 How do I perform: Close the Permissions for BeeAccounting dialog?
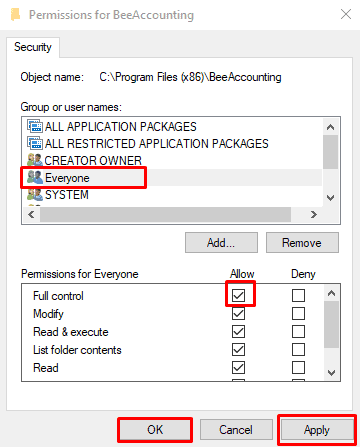tap(346, 14)
